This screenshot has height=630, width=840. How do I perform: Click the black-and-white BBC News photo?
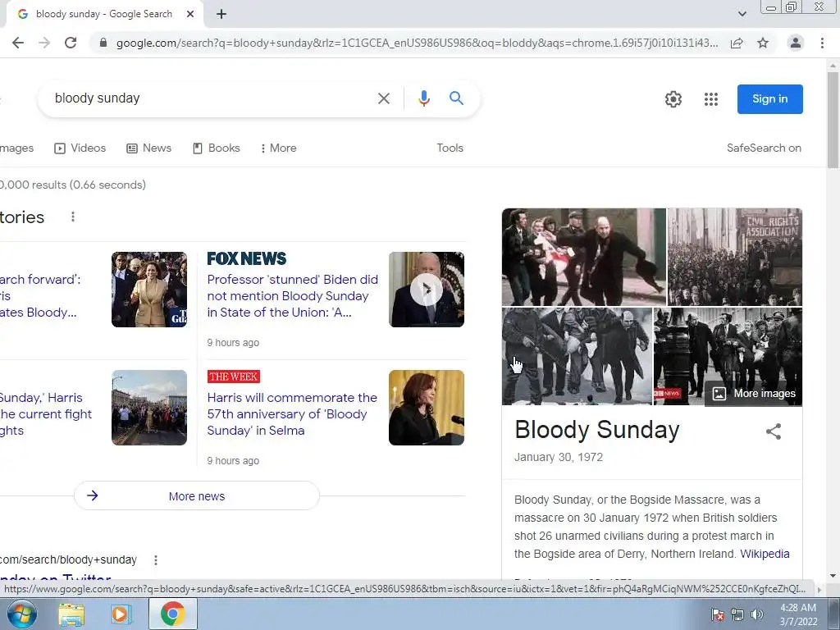(728, 356)
